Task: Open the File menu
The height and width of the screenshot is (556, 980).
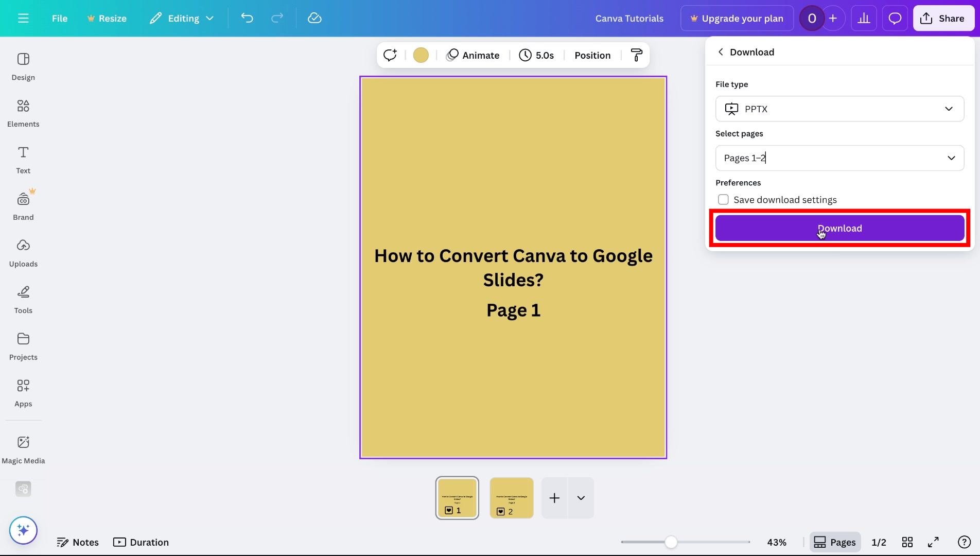Action: [x=59, y=18]
